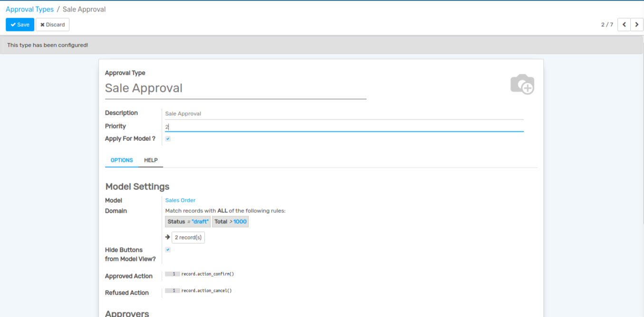Click into Approved Action code editor
Viewport: 644px width, 317px height.
(x=285, y=274)
